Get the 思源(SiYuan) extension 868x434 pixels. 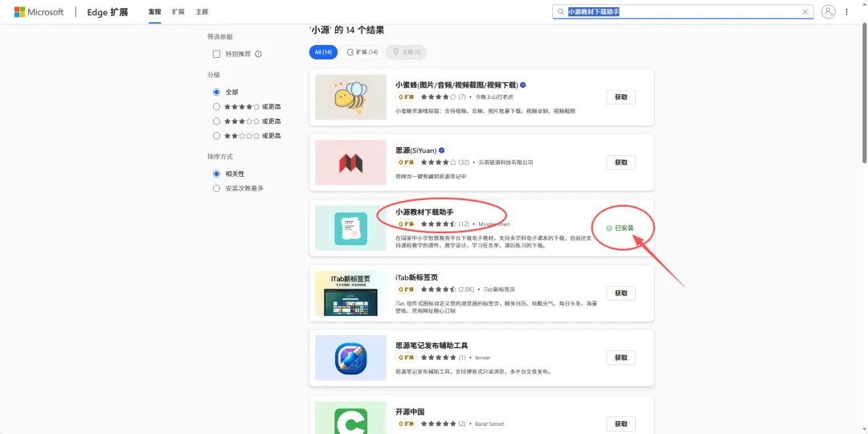pyautogui.click(x=620, y=162)
